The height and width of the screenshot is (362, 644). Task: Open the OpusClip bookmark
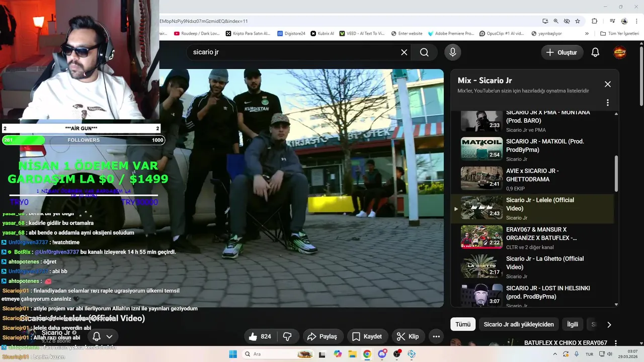click(x=502, y=34)
